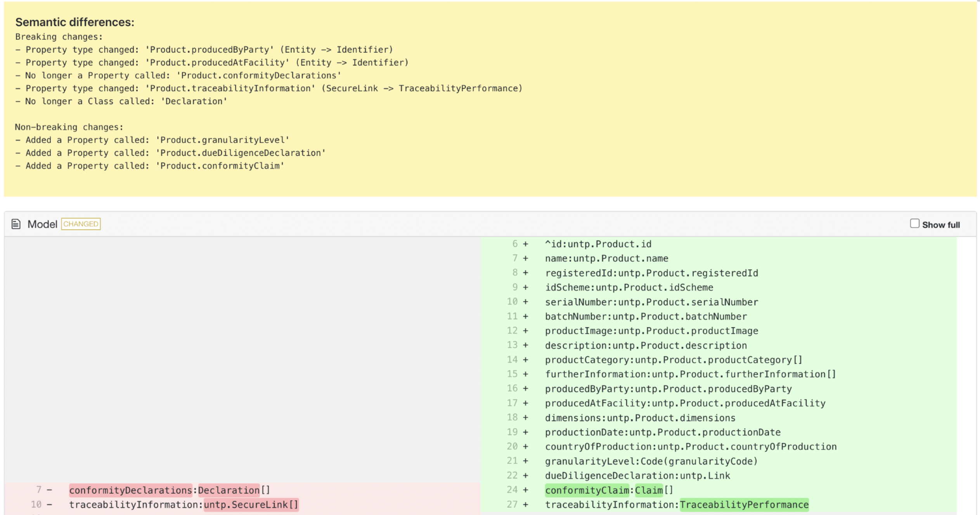
Task: Select the 'No longer a Class called: Declaration' line
Action: (121, 101)
